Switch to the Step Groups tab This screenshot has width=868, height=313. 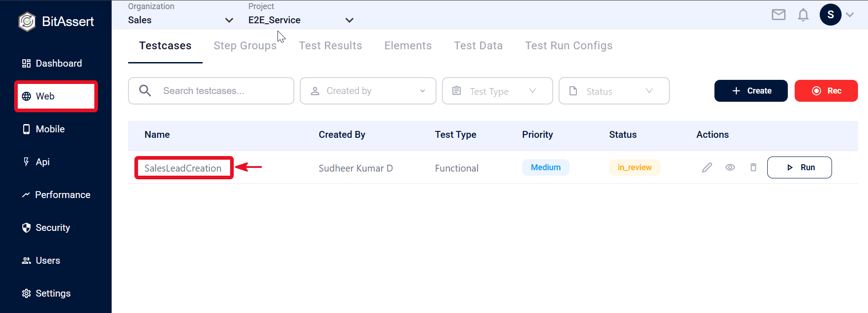pyautogui.click(x=245, y=46)
